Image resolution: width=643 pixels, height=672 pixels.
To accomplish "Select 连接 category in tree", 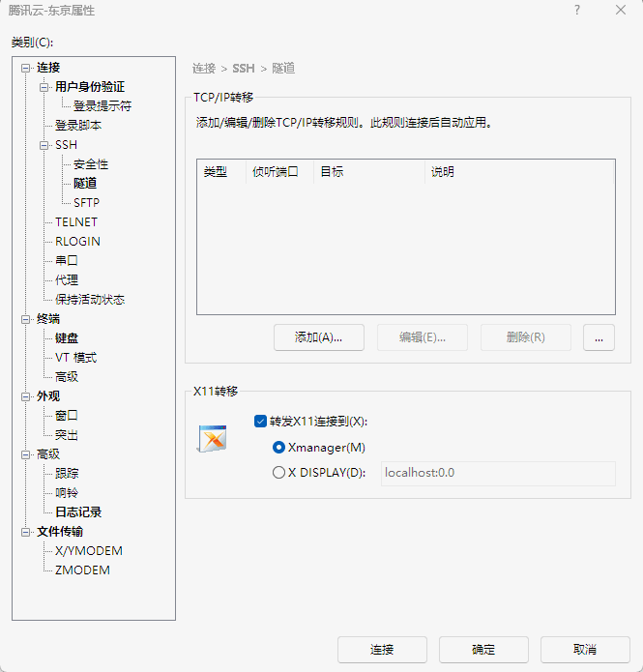I will pos(48,68).
